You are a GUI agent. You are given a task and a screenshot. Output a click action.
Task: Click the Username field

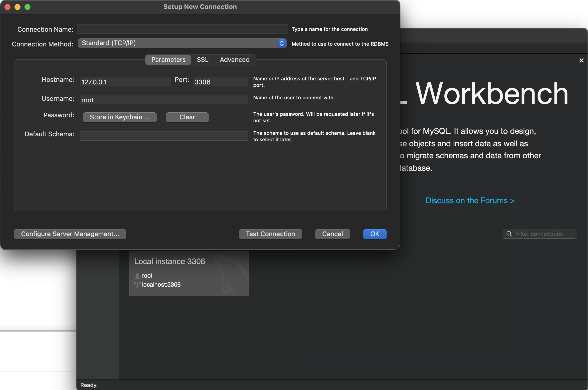click(164, 100)
